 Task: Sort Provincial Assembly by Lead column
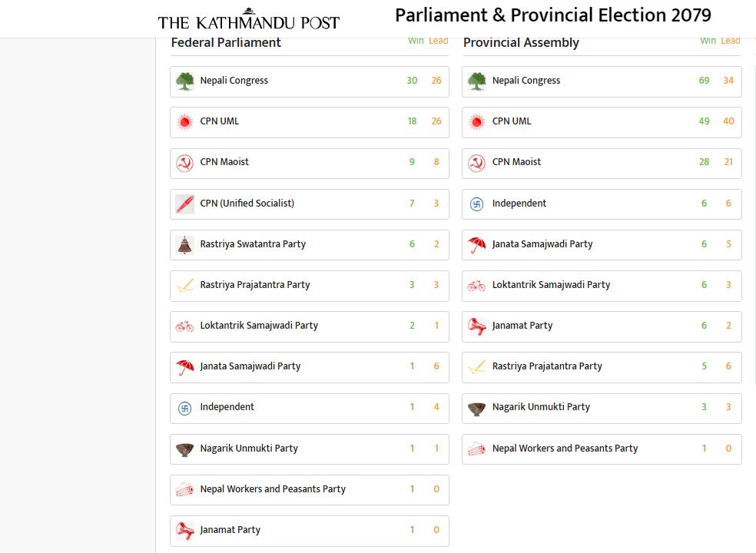coord(729,40)
